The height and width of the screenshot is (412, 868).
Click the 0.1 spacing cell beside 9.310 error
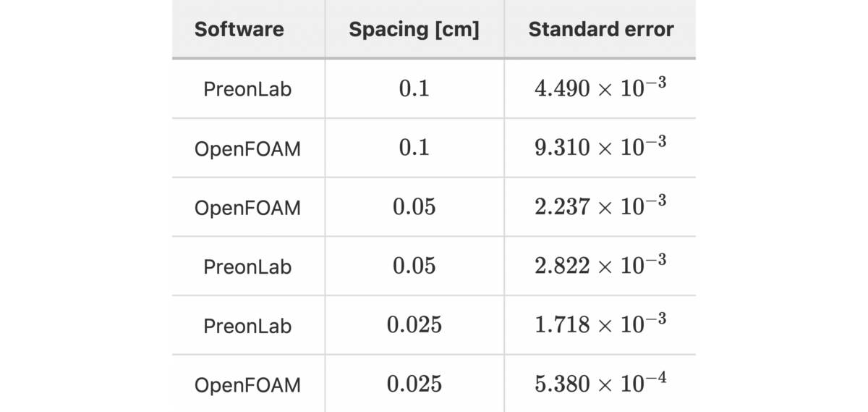(x=414, y=148)
